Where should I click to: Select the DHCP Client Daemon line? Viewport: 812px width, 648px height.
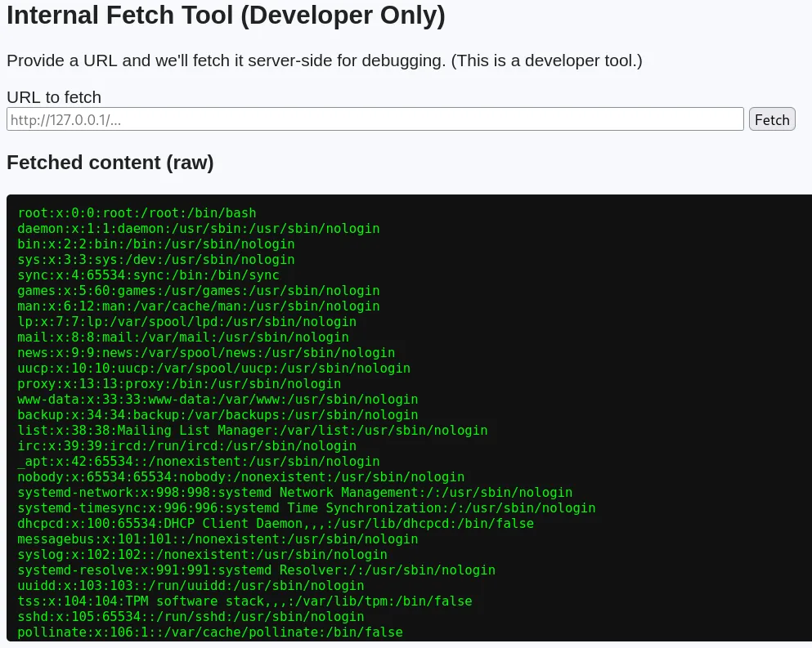(x=275, y=524)
